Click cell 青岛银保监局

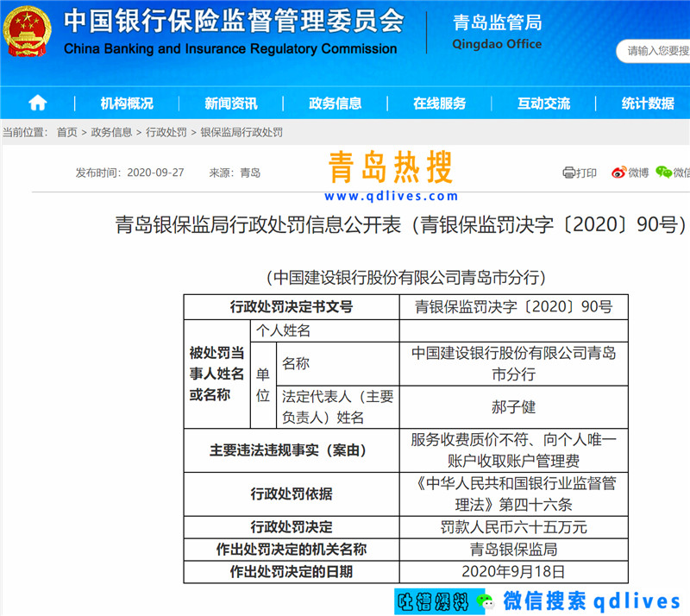(513, 550)
